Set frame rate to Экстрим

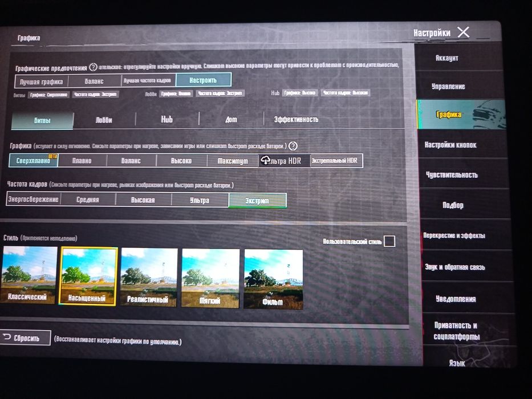point(258,201)
